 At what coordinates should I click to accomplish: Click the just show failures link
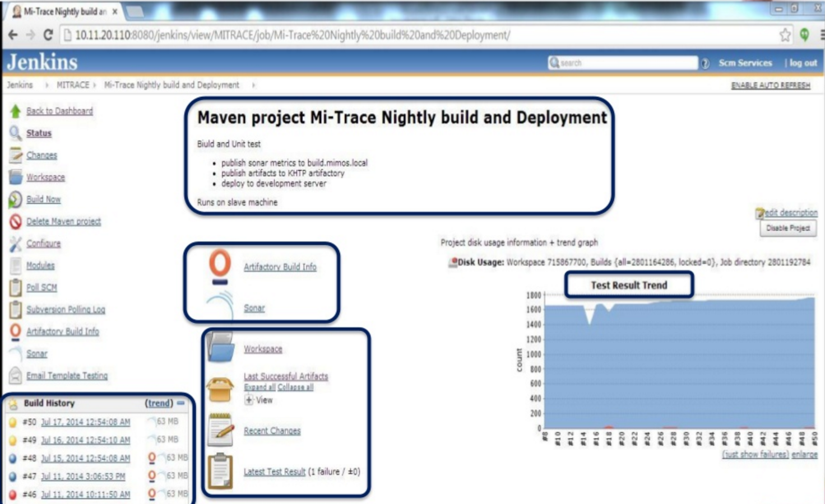tap(756, 454)
